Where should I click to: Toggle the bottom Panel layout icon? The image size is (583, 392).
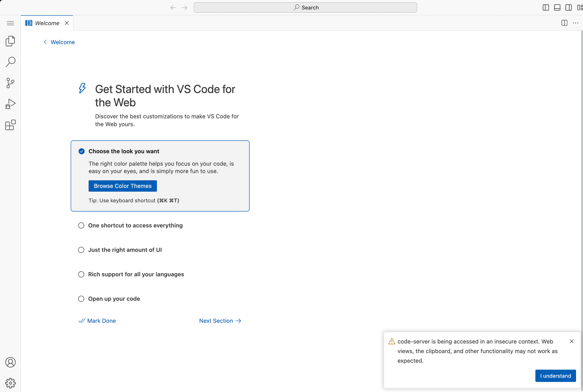pyautogui.click(x=557, y=8)
